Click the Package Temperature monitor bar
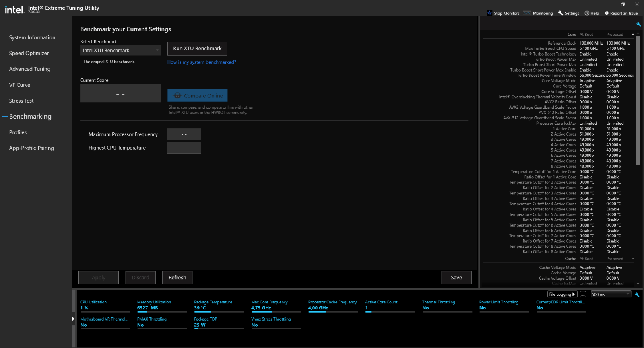The image size is (644, 348). (x=219, y=312)
